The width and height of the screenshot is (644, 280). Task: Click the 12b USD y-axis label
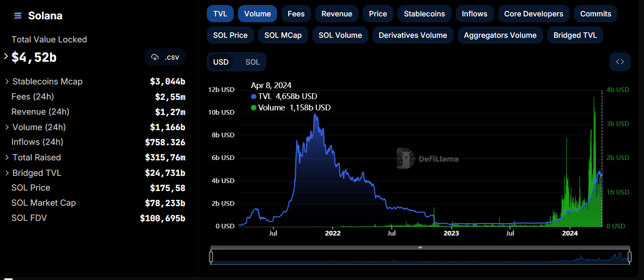pos(222,90)
